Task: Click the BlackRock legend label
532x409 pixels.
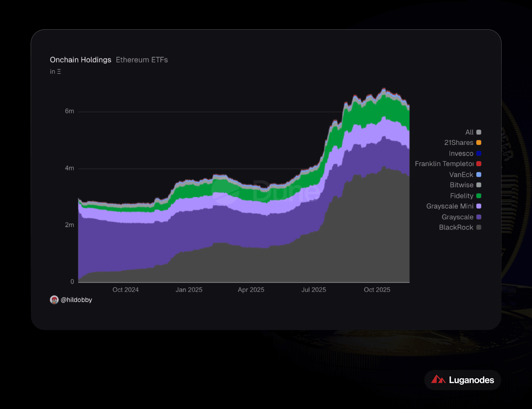Action: [456, 227]
